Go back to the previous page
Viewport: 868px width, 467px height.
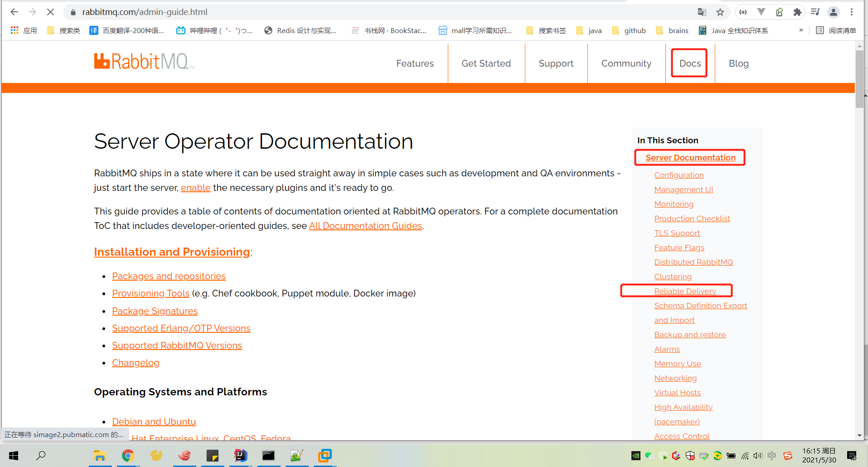click(x=14, y=12)
